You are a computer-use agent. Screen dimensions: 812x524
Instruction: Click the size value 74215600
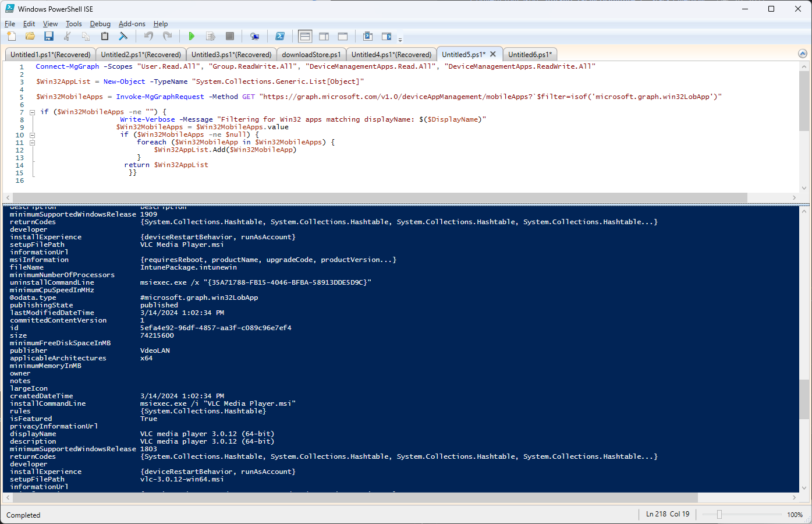(157, 335)
